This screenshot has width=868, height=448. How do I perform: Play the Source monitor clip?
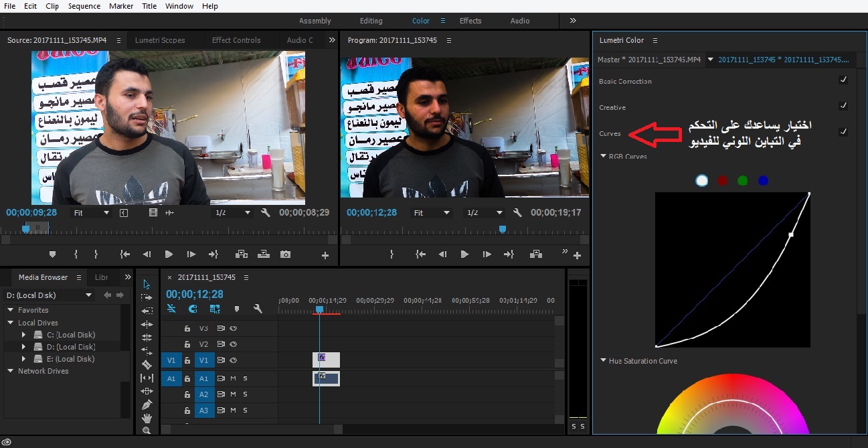[169, 254]
